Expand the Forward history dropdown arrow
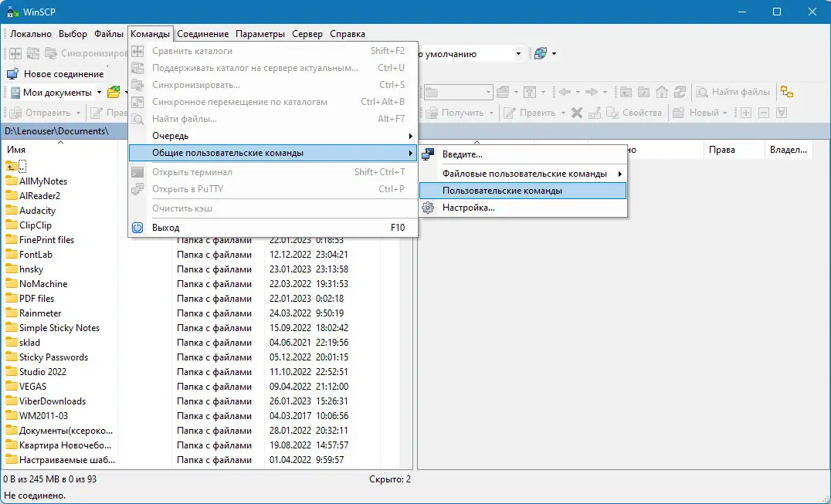The height and width of the screenshot is (504, 831). pos(605,93)
